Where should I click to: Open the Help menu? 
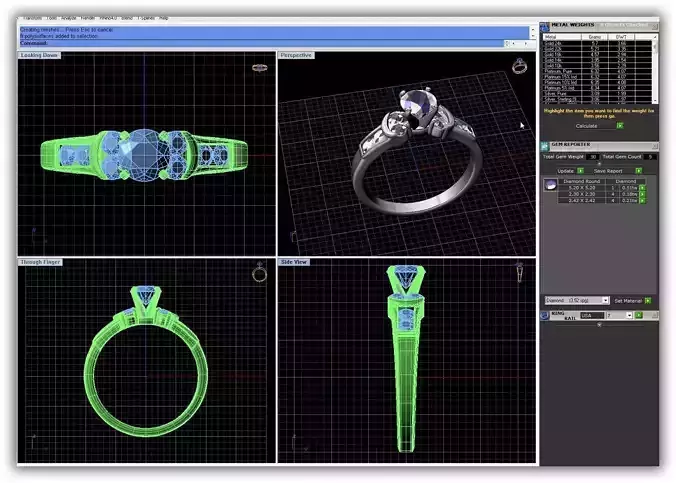pos(164,18)
